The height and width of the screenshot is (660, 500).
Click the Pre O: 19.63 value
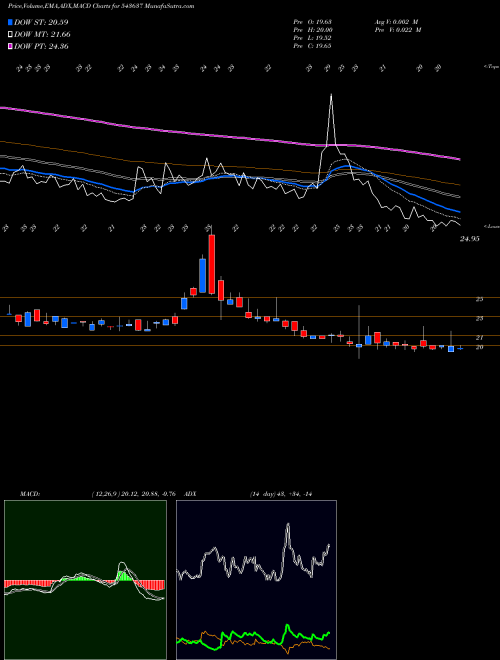click(x=312, y=22)
